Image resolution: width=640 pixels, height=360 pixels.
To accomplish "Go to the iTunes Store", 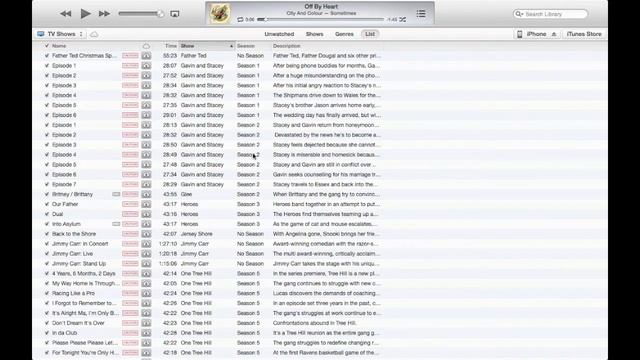I will click(584, 34).
